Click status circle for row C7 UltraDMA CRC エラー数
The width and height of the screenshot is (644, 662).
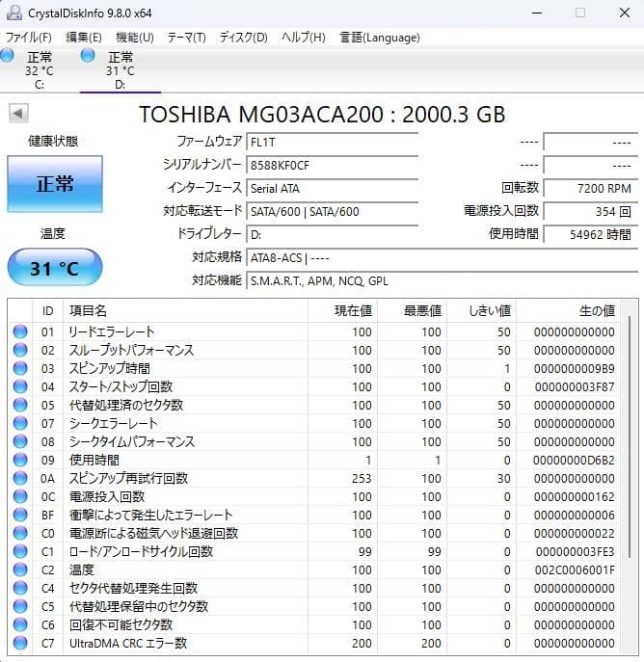point(20,643)
